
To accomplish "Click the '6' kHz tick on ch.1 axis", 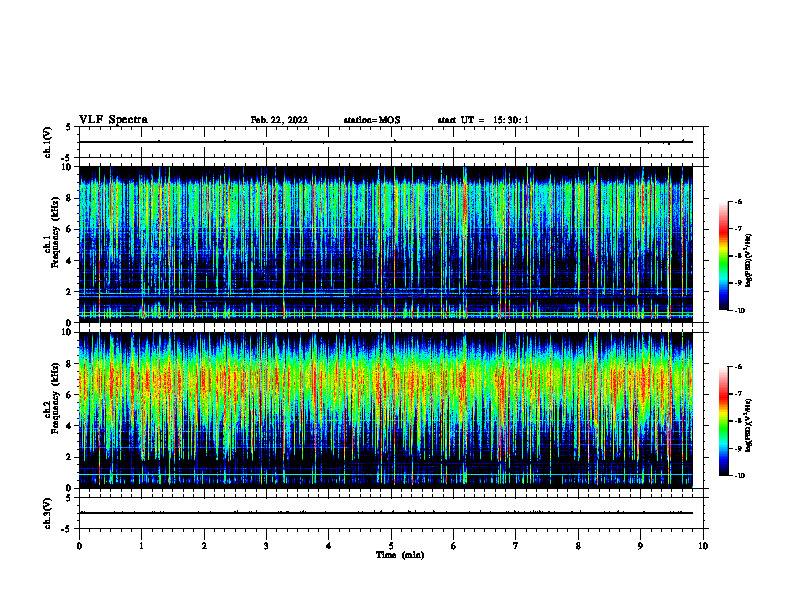I will coord(70,229).
